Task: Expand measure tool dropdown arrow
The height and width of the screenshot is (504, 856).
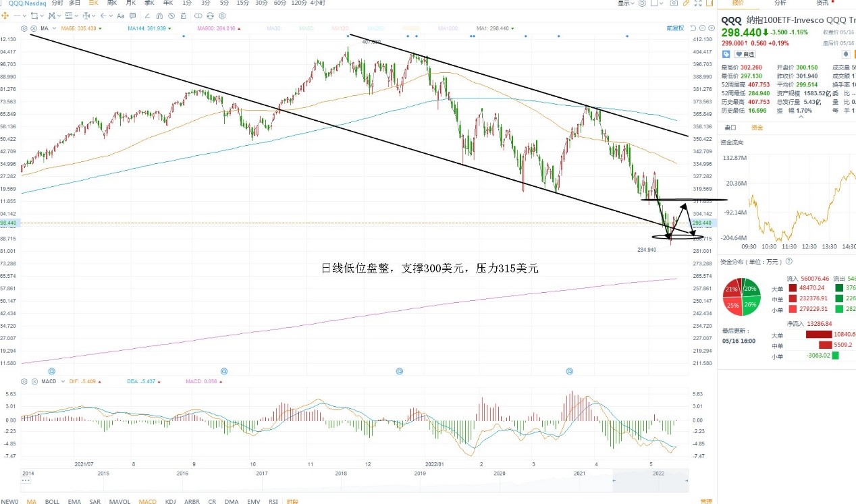Action: pos(94,16)
